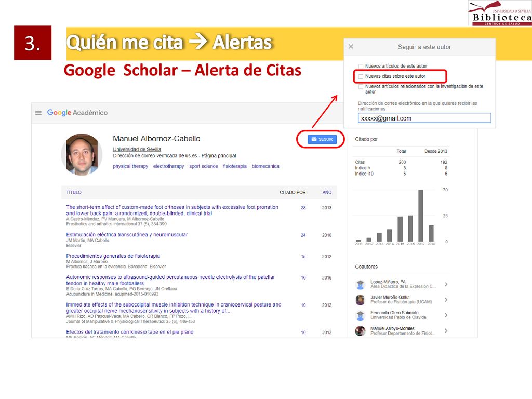Click Manuel Arroyo-Morales's avatar photo
This screenshot has width=532, height=399.
click(360, 331)
